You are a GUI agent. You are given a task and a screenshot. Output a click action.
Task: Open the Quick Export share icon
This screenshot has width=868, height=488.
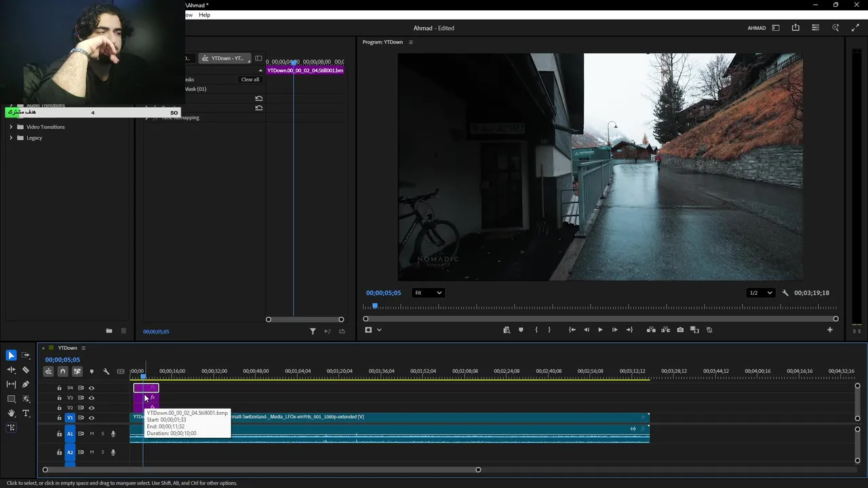click(795, 28)
